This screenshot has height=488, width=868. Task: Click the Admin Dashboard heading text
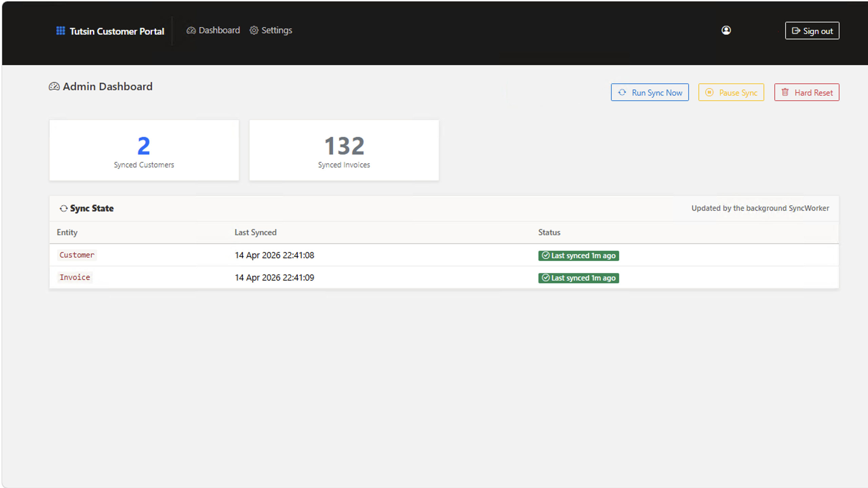click(108, 87)
